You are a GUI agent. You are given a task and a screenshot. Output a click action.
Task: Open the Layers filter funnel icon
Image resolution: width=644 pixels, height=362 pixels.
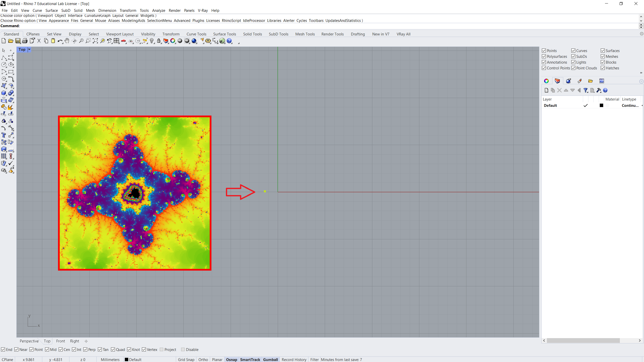pos(586,90)
